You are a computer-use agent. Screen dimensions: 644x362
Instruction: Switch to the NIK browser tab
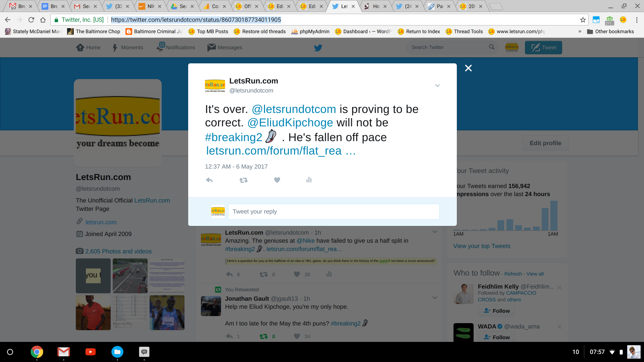point(151,6)
